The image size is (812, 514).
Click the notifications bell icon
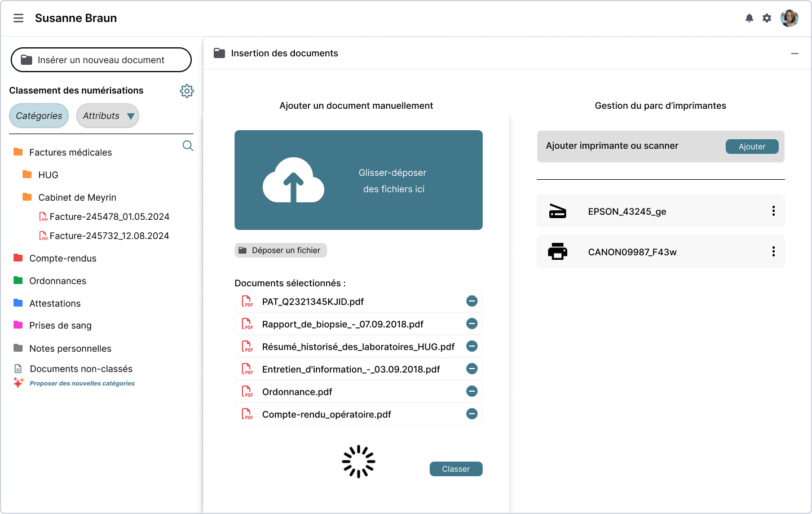coord(749,18)
